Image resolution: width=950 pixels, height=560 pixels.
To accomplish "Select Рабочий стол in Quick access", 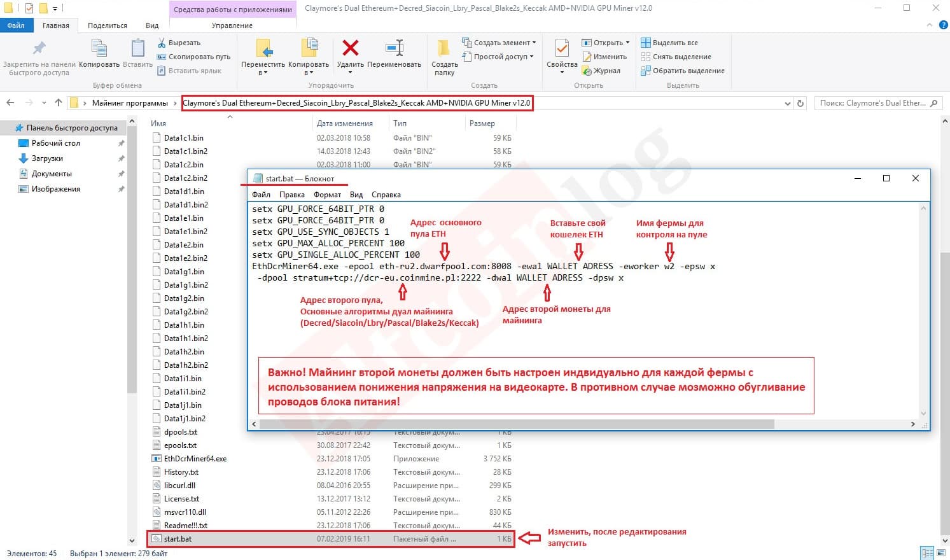I will 56,143.
